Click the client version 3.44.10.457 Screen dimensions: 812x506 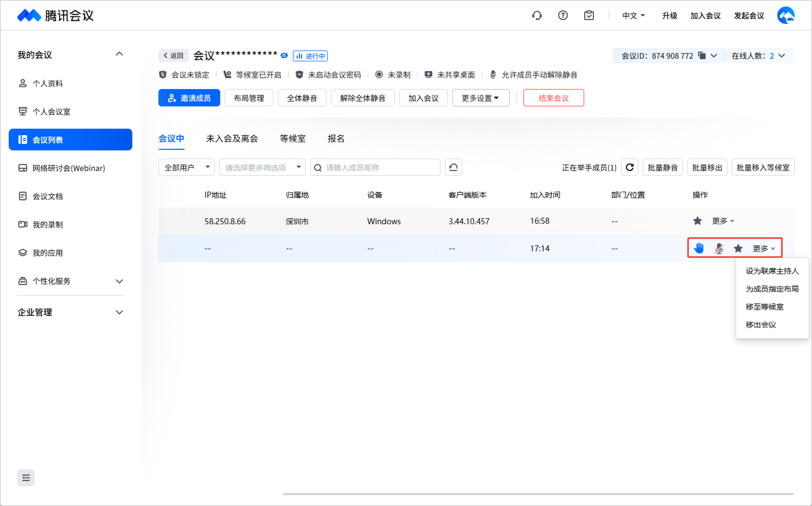click(x=469, y=221)
